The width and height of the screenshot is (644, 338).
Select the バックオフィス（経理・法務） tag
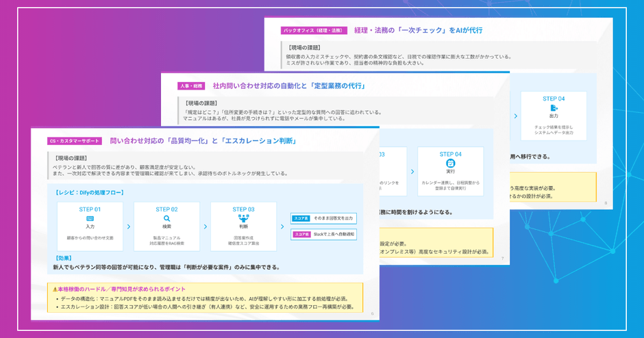click(x=314, y=30)
